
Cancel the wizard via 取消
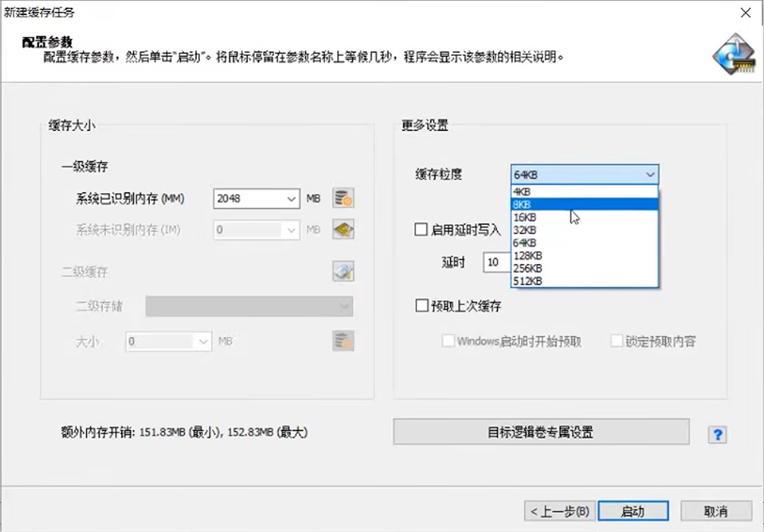[x=716, y=511]
